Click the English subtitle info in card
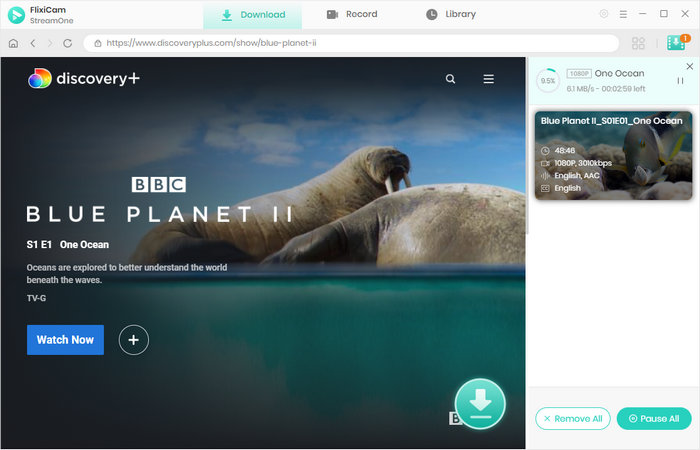 [567, 188]
